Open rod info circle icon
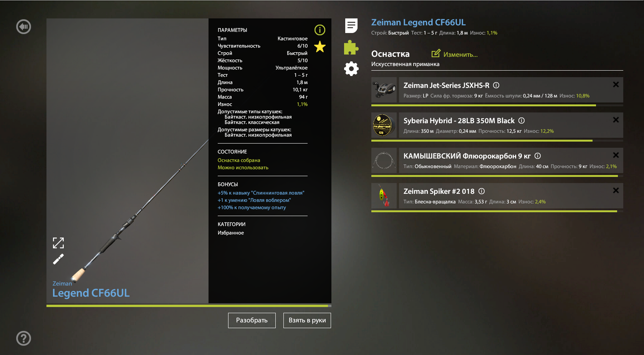The height and width of the screenshot is (355, 644). tap(320, 30)
